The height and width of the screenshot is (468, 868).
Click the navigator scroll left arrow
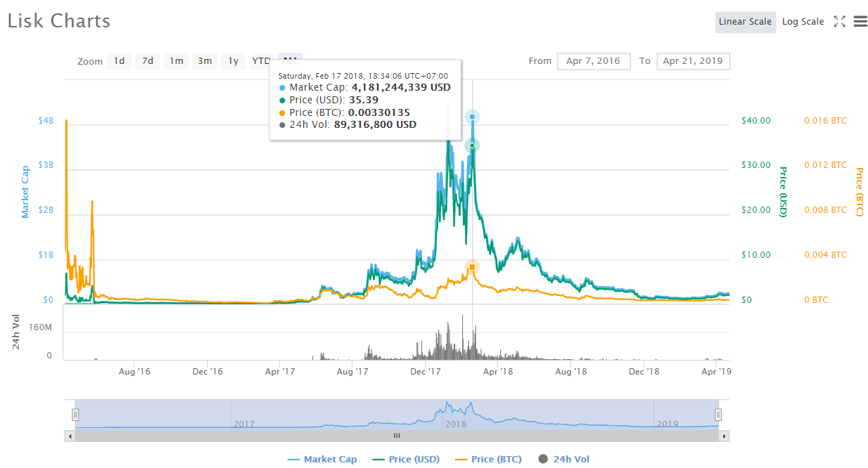tap(69, 436)
